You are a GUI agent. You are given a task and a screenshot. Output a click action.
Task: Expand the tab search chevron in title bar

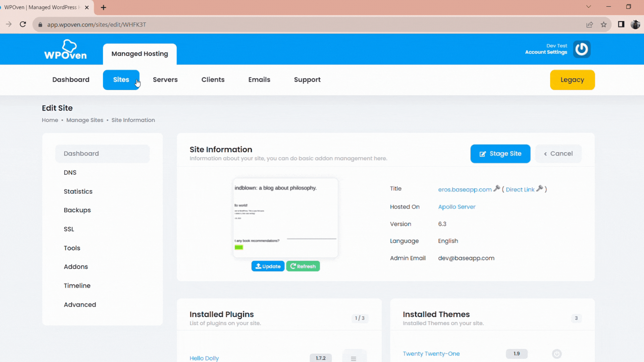point(589,7)
